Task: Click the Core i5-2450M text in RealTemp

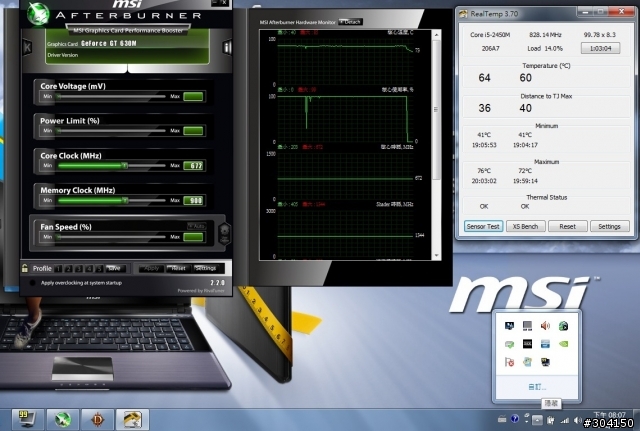Action: [490, 35]
